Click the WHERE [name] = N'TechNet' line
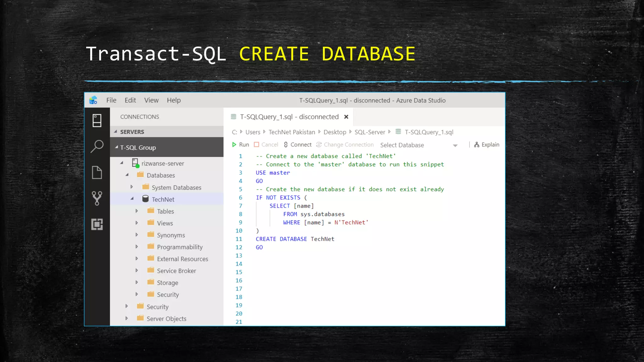Image resolution: width=644 pixels, height=362 pixels. pyautogui.click(x=325, y=222)
